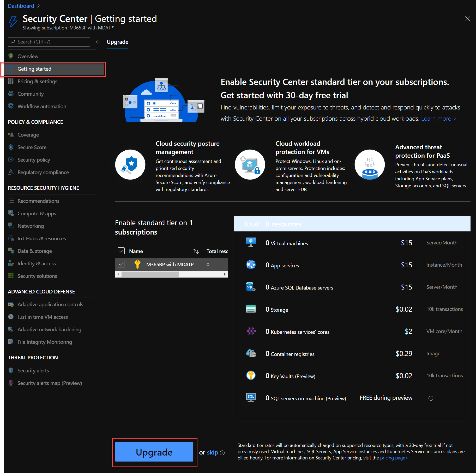Click the blue Upgrade button
The height and width of the screenshot is (473, 476).
tap(154, 452)
